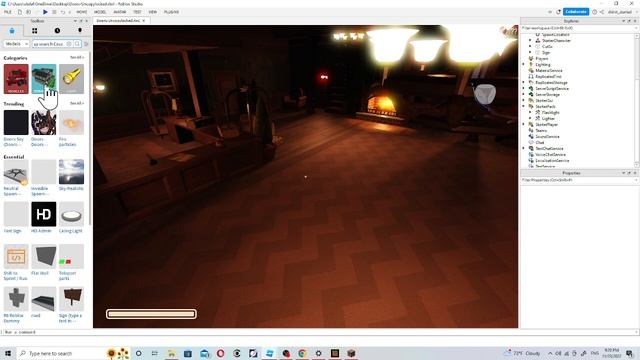The image size is (640, 360).
Task: Select the HD Admin model thumbnail
Action: pos(44,214)
